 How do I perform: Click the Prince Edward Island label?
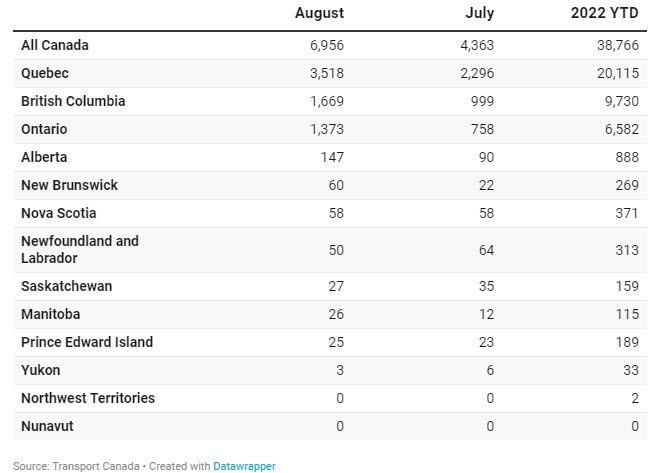(x=87, y=342)
